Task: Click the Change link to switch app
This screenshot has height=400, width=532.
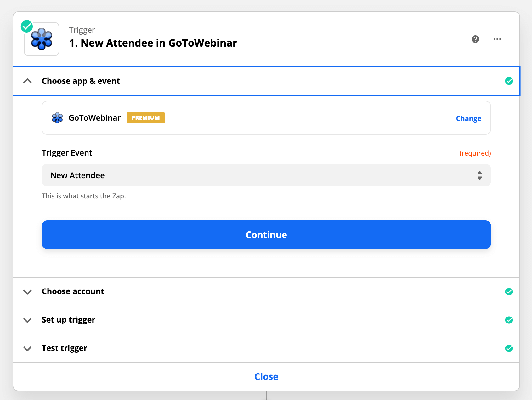Action: pos(468,118)
